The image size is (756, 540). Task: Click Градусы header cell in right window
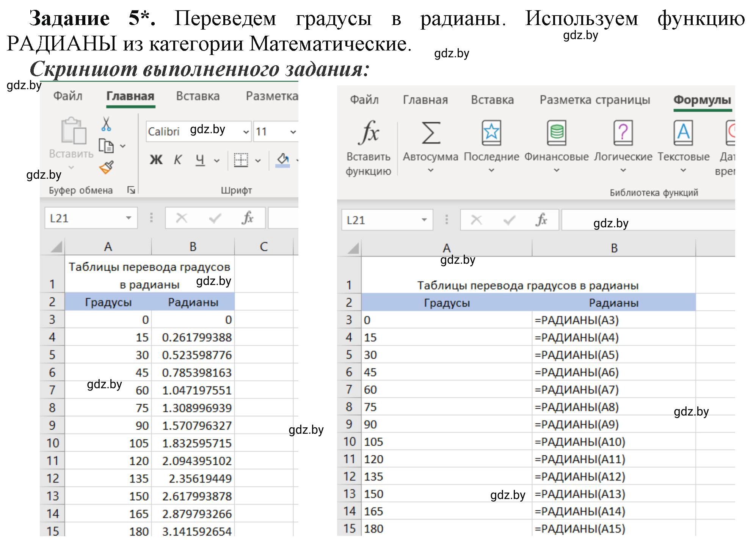pyautogui.click(x=447, y=303)
